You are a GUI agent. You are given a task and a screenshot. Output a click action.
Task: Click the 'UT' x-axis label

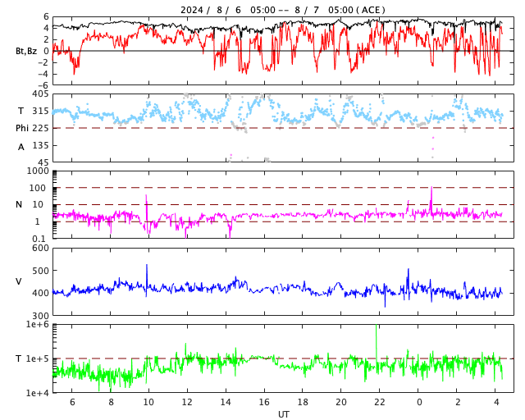[x=283, y=414]
